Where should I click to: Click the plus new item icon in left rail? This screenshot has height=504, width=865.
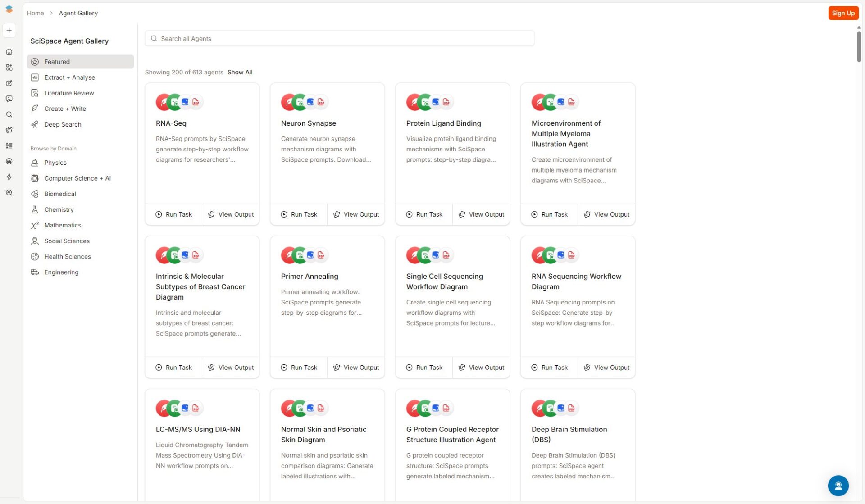9,31
